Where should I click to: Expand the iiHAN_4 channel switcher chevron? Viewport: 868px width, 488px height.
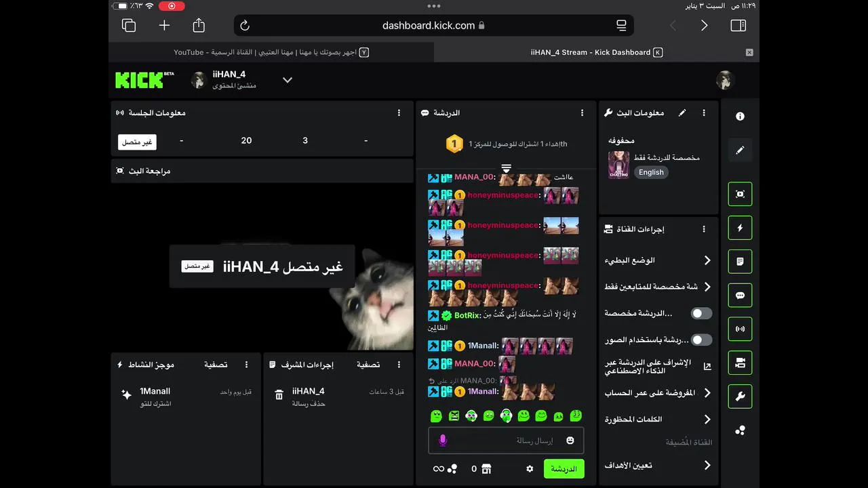pos(288,80)
